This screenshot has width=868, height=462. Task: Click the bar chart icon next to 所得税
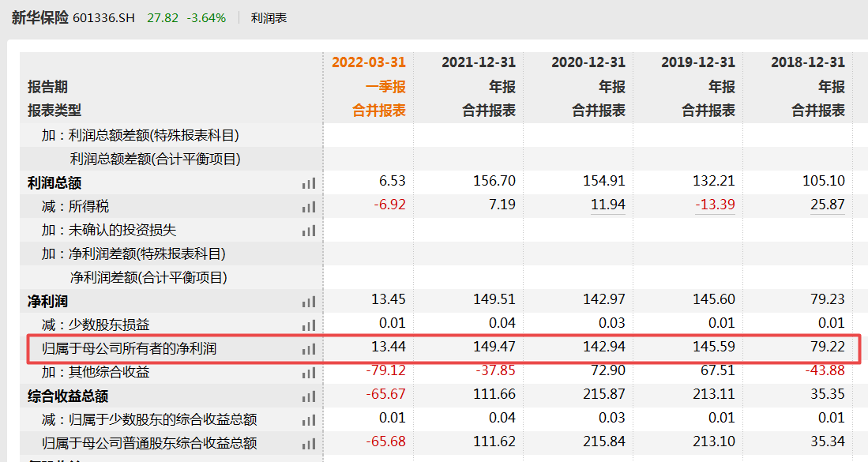[x=308, y=207]
